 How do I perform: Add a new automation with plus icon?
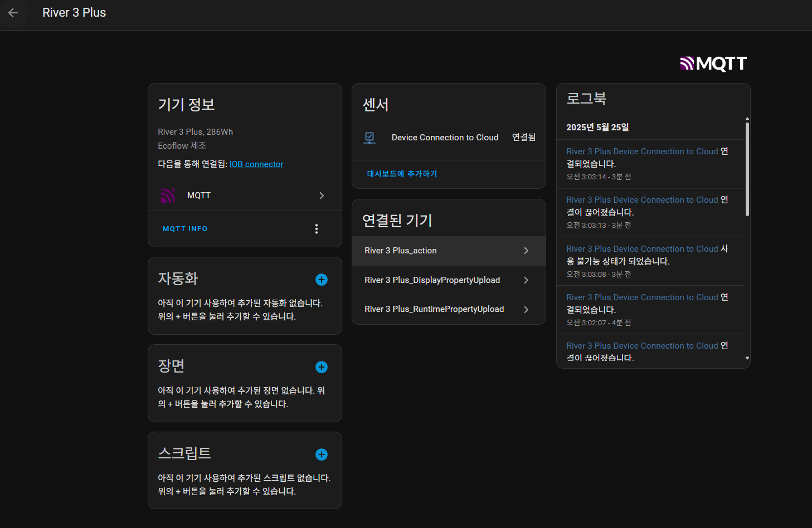(322, 280)
